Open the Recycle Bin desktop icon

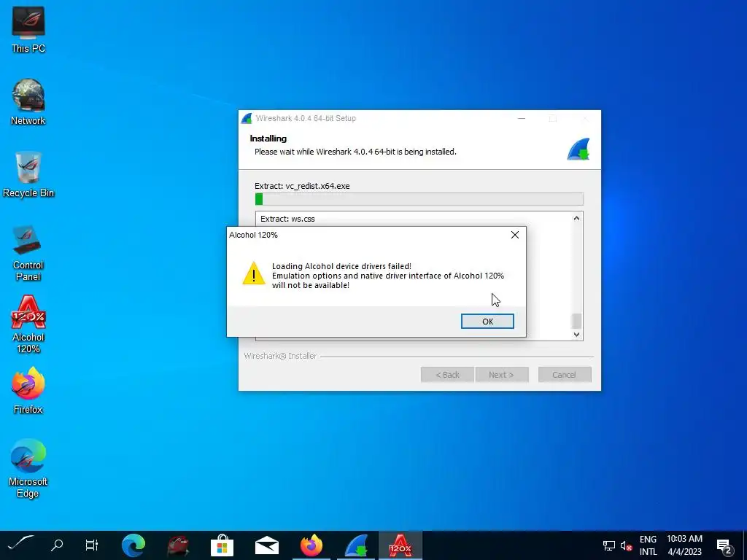click(28, 174)
